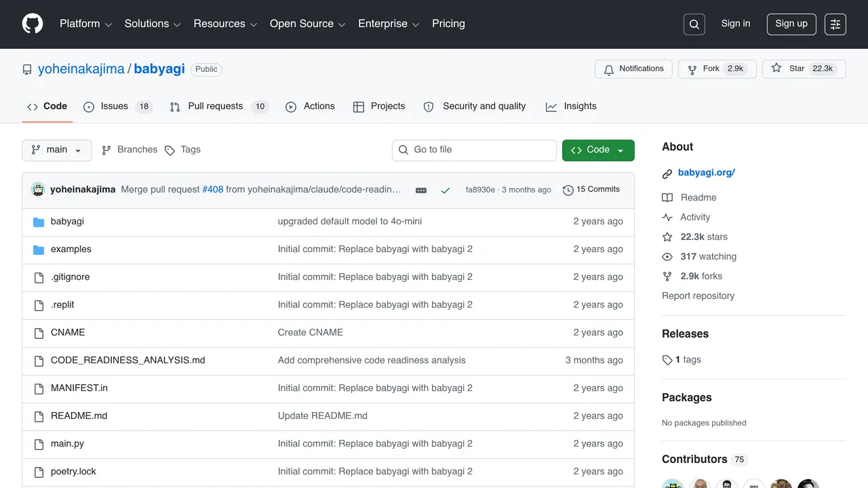Click 'Update README.md' commit message
The height and width of the screenshot is (488, 868).
tap(323, 416)
